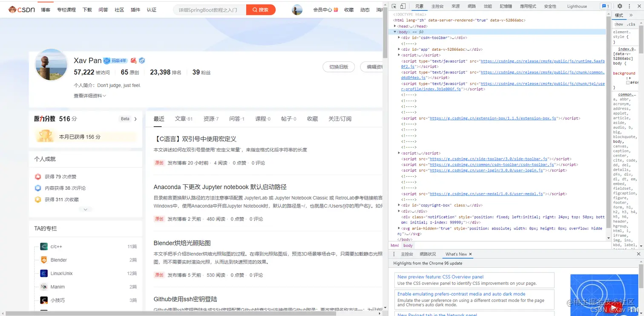The image size is (644, 316).
Task: Click the #f4f background color swatch
Action: [x=628, y=83]
